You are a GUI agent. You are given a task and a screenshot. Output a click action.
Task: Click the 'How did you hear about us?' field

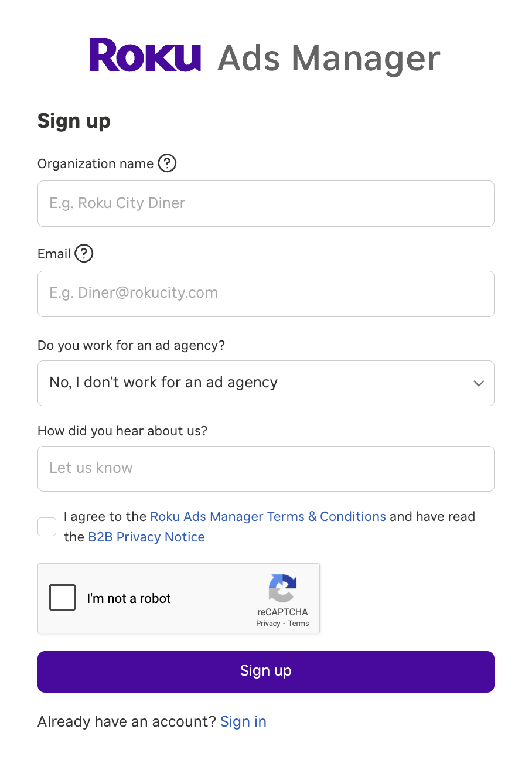[266, 469]
